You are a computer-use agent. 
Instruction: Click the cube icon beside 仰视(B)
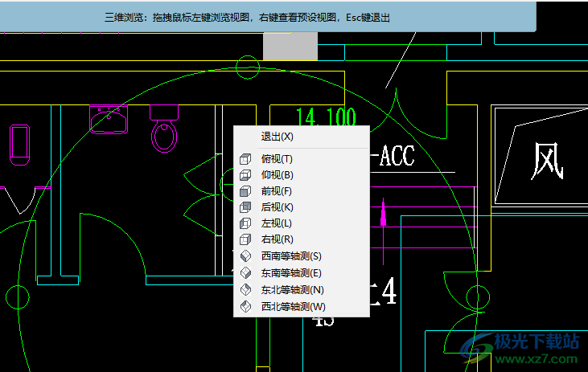(245, 175)
